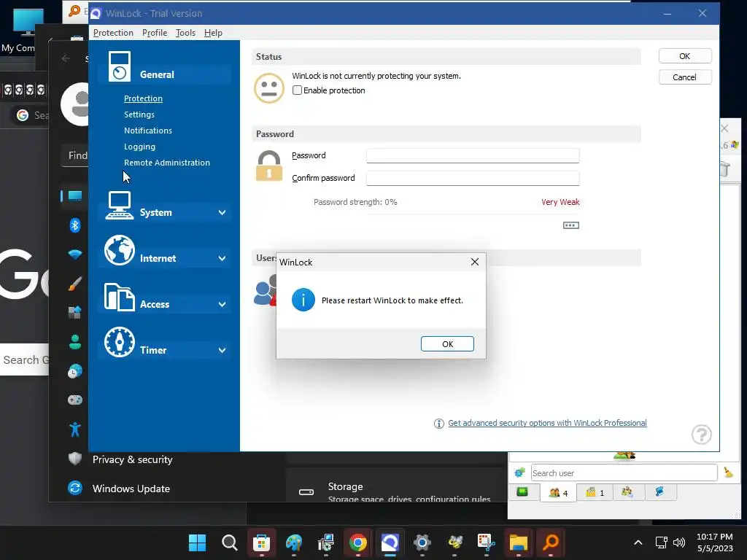Screen dimensions: 747x560
Task: Open Notifications under General
Action: [x=147, y=131]
